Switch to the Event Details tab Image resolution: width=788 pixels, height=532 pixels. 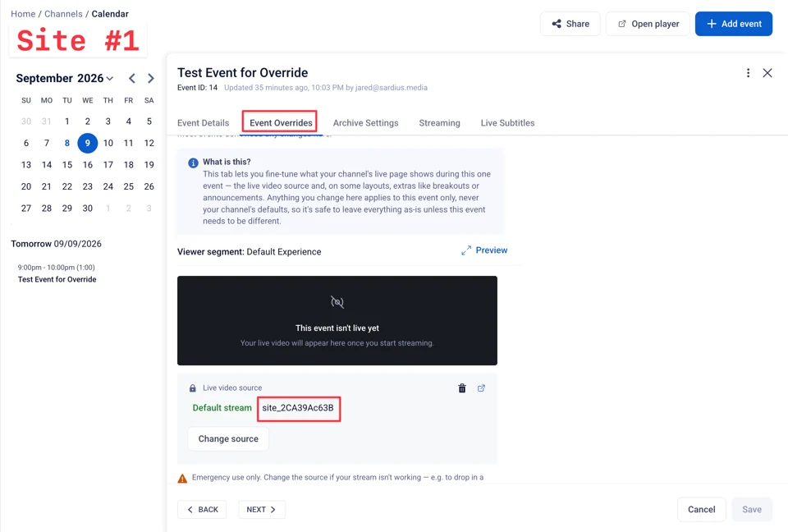click(203, 122)
